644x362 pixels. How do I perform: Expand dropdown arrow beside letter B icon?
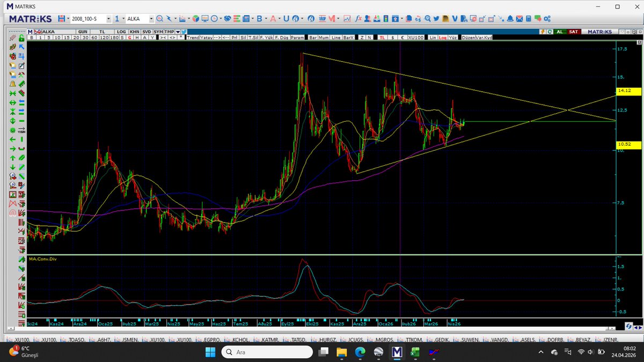point(266,19)
